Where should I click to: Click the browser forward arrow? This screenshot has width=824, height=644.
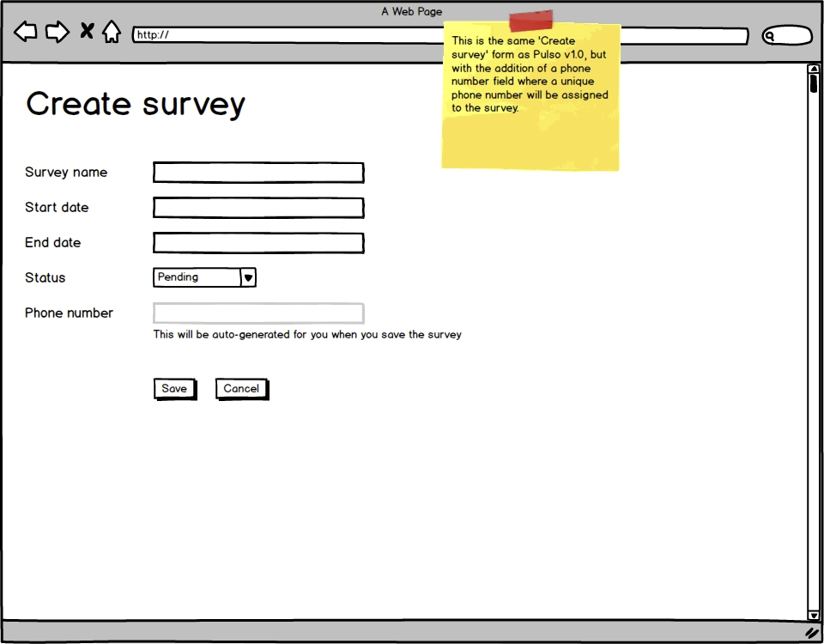[x=58, y=32]
